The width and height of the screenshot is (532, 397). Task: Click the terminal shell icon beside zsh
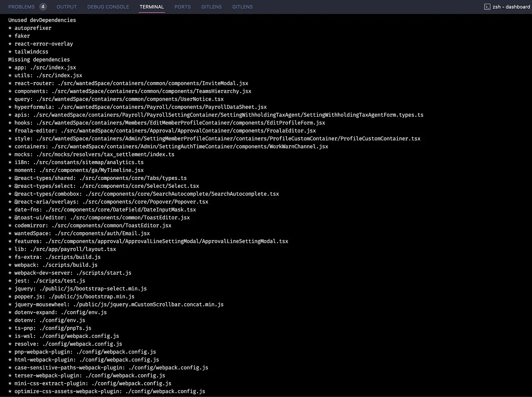487,7
